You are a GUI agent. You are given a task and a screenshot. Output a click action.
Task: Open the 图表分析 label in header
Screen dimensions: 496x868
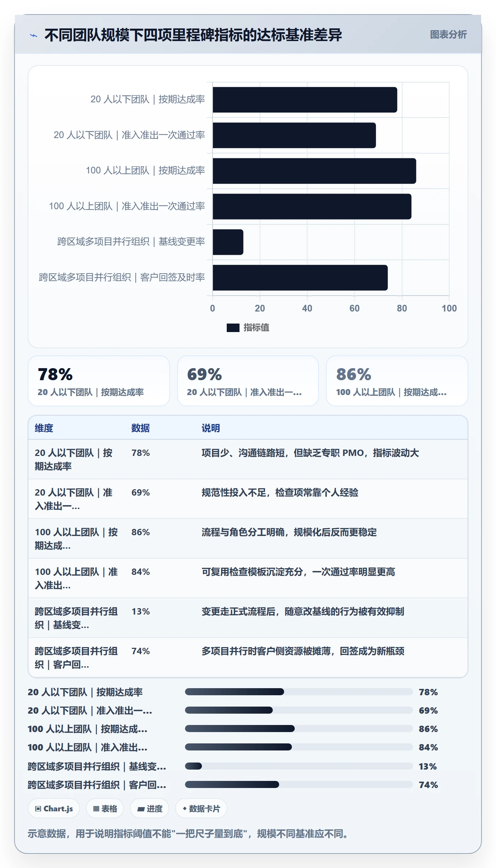tap(448, 35)
